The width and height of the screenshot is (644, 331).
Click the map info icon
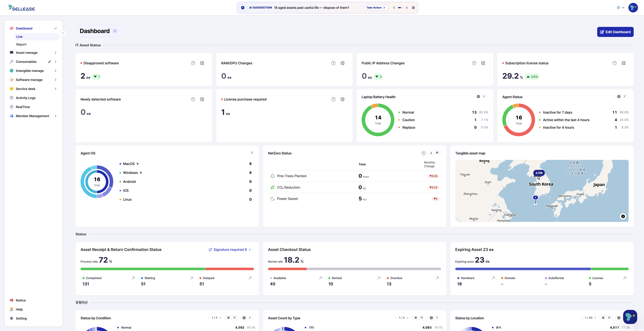coord(623,216)
